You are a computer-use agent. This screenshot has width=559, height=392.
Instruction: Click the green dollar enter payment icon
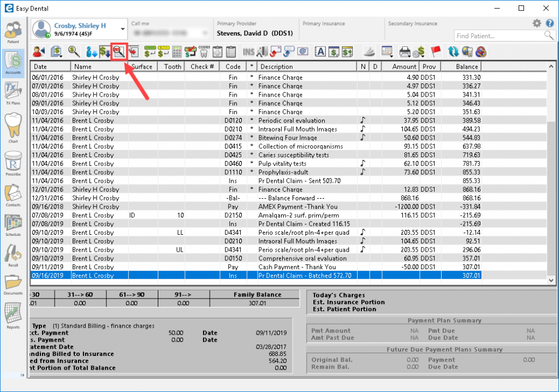click(x=150, y=52)
